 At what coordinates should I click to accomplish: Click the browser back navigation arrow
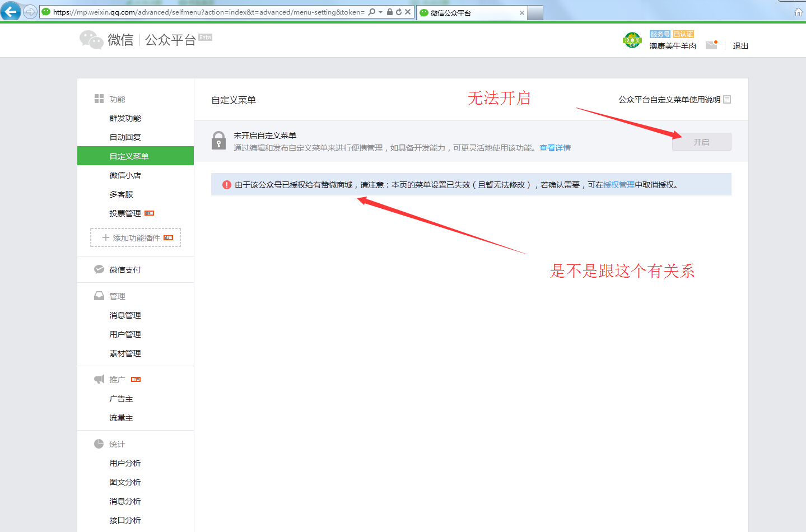pos(11,11)
